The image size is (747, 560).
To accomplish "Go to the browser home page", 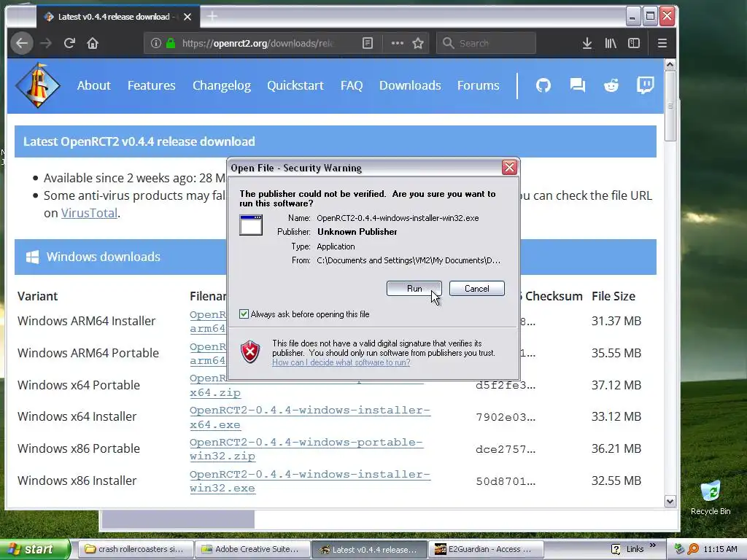I will (93, 43).
